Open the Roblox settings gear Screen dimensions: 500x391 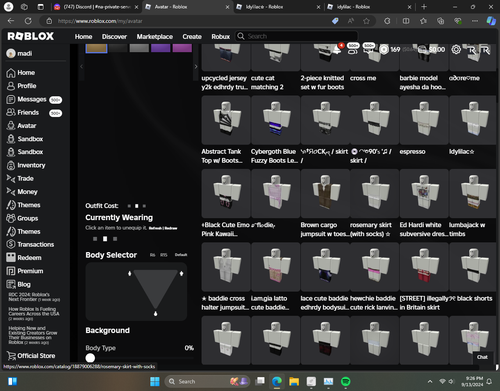click(456, 50)
